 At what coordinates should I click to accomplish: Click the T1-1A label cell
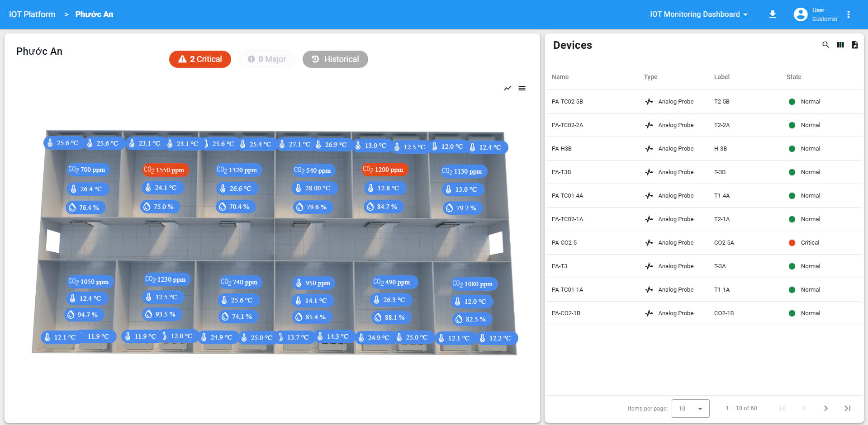point(721,290)
